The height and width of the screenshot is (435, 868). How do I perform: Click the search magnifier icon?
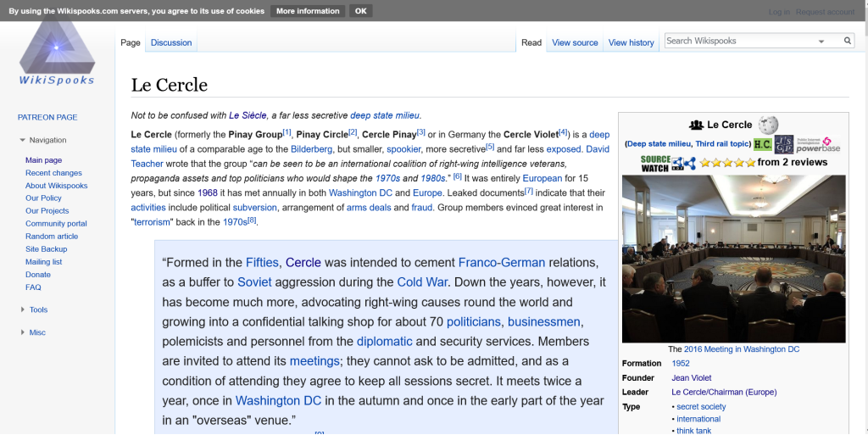pos(847,41)
